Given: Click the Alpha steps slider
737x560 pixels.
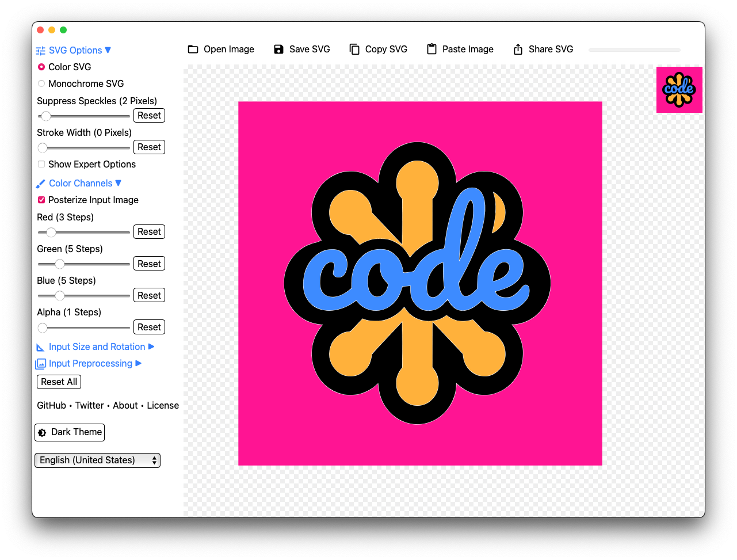Looking at the screenshot, I should coord(83,327).
